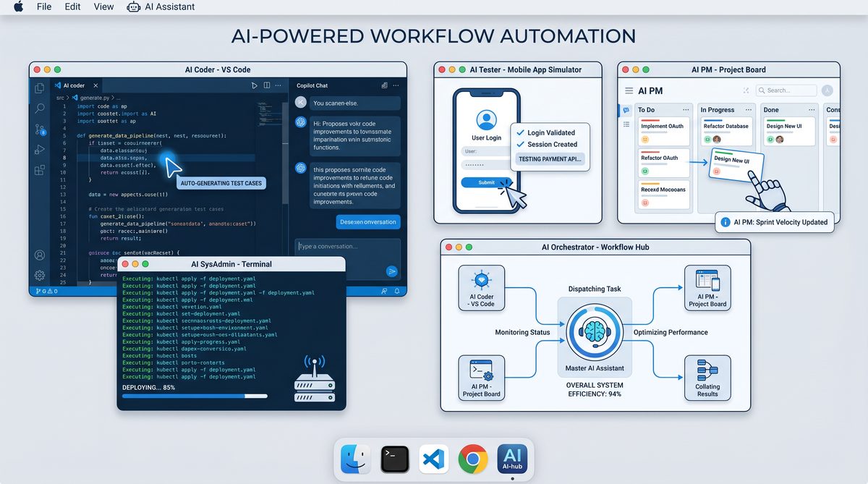This screenshot has height=484, width=868.
Task: Open the In Progress column more options
Action: tap(747, 110)
